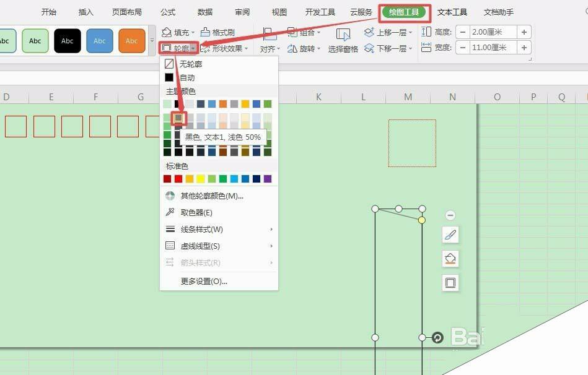The image size is (588, 375).
Task: Click the outline square icon in right sidebar
Action: click(450, 283)
